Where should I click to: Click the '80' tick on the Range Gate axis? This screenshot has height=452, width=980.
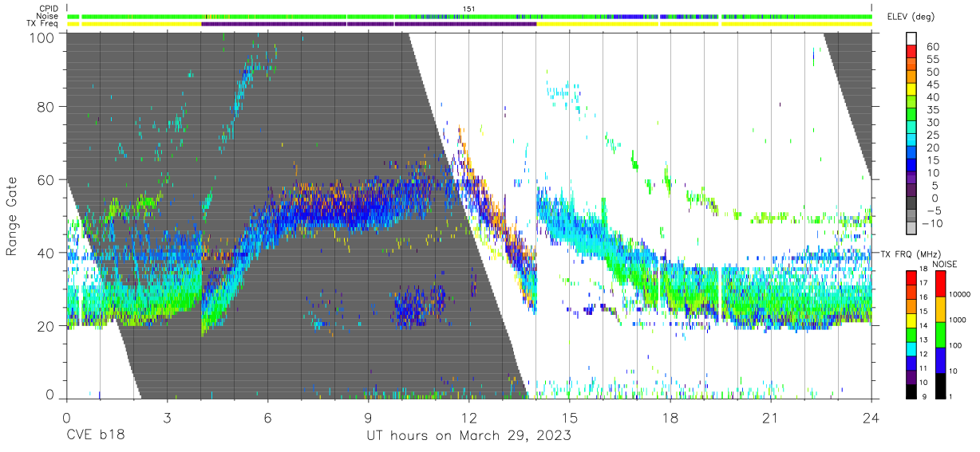click(x=47, y=107)
